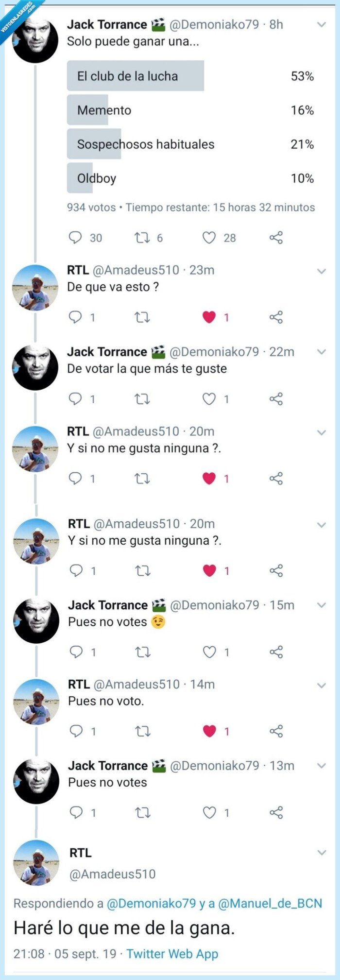
Task: Retweet Jack Torrance's poll tweet
Action: tap(142, 238)
